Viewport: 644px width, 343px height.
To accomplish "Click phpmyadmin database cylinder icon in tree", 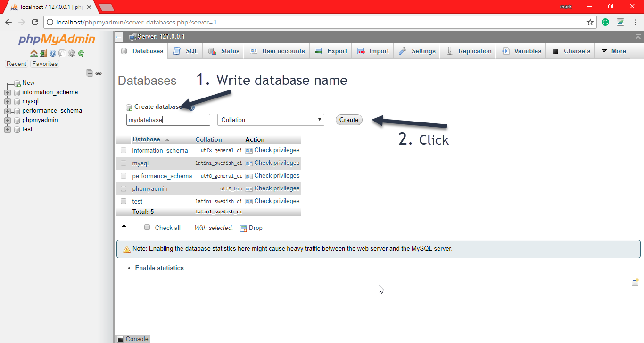I will coord(17,120).
